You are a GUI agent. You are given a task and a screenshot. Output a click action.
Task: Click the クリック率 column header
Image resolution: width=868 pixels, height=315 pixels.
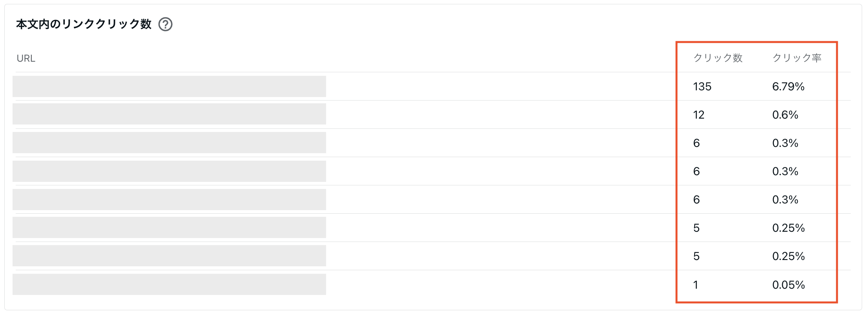click(797, 58)
